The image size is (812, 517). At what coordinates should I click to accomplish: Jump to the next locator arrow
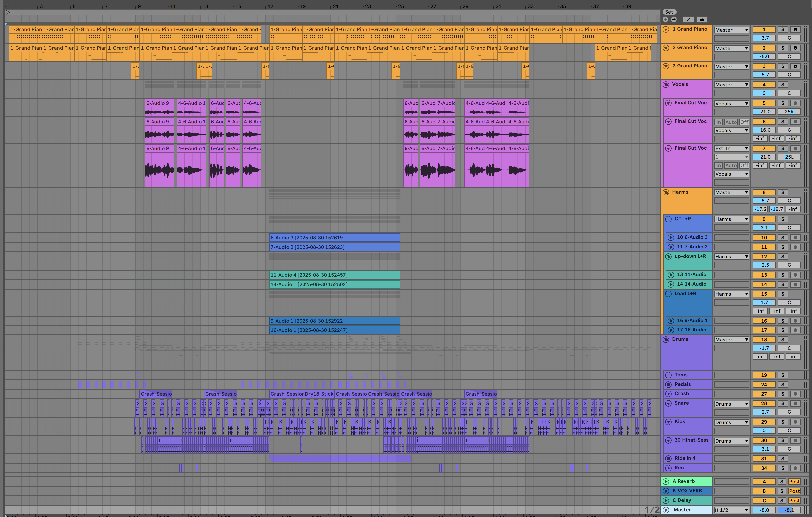(x=674, y=20)
